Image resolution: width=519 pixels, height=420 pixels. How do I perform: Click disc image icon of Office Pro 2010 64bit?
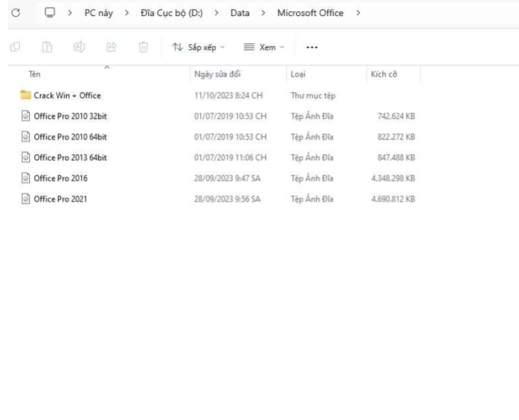coord(26,136)
